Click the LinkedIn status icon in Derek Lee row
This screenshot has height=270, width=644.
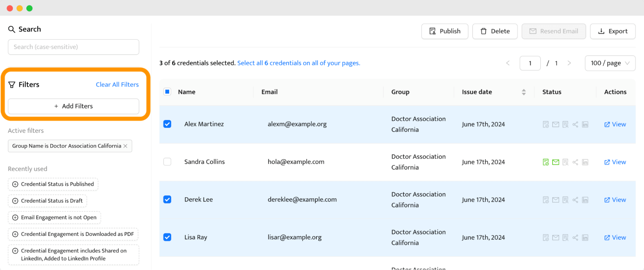pos(585,200)
